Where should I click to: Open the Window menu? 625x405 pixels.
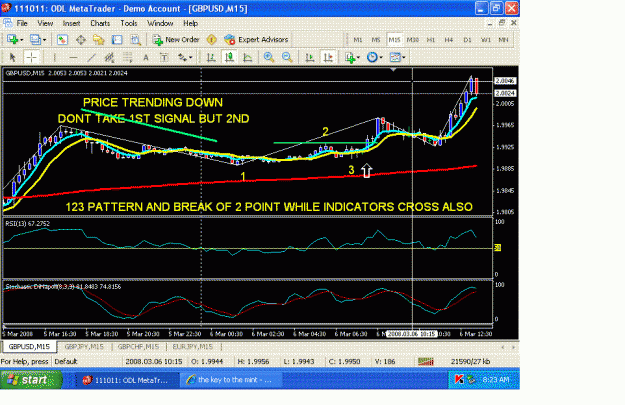point(160,23)
